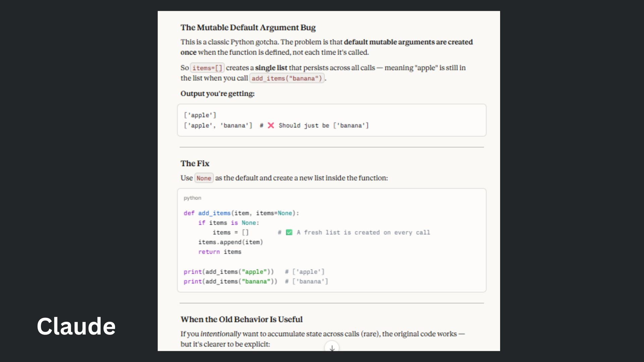644x362 pixels.
Task: Click the None inline code chip
Action: tap(204, 178)
